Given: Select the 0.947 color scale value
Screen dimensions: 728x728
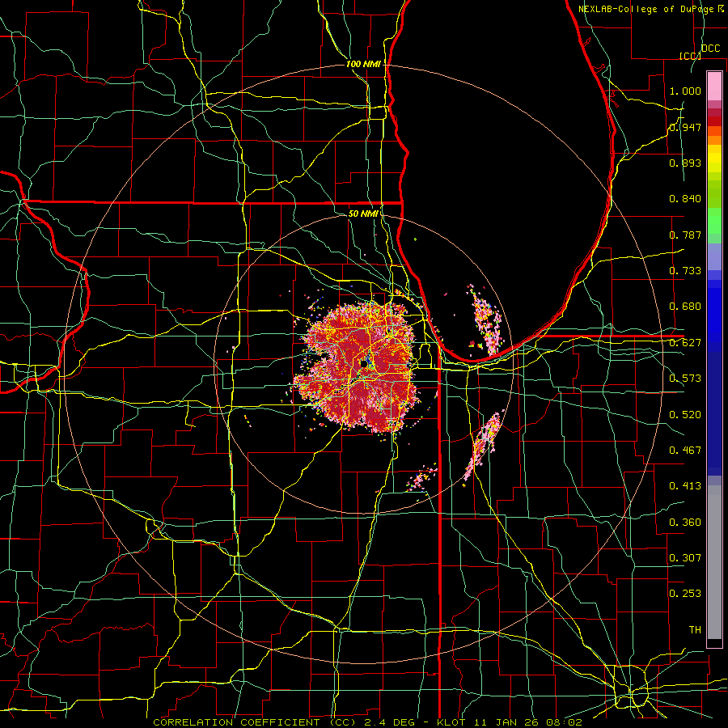Looking at the screenshot, I should tap(685, 127).
